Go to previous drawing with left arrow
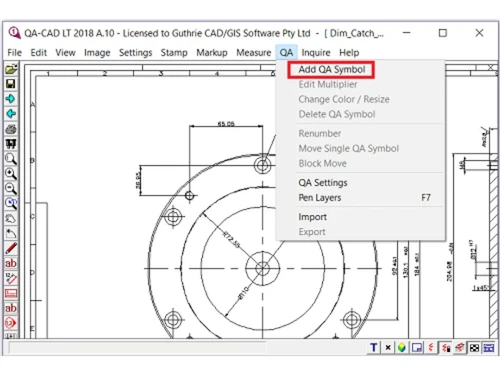500x375 pixels. point(11,114)
